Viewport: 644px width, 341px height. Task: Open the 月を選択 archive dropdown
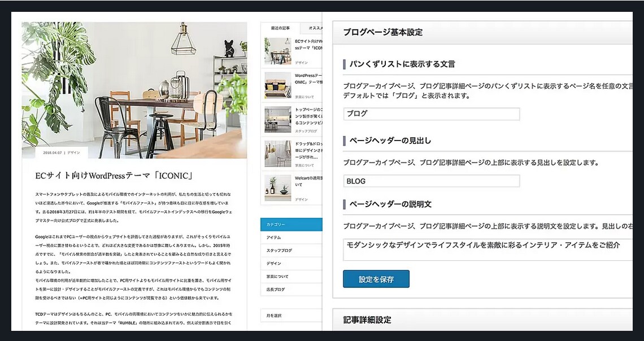coord(291,316)
